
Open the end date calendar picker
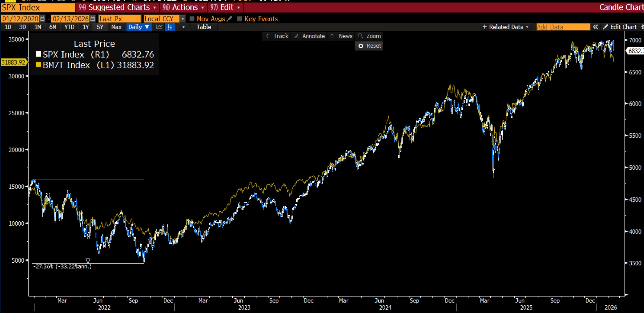click(x=93, y=19)
